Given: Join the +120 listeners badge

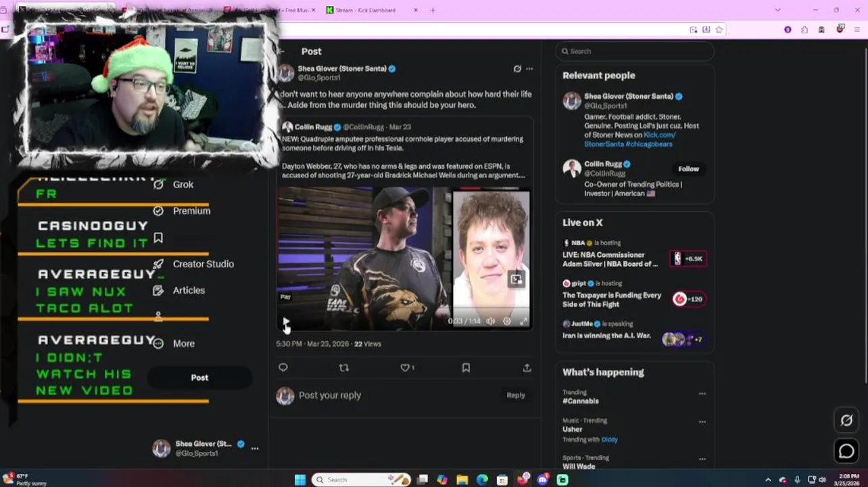Looking at the screenshot, I should click(688, 299).
